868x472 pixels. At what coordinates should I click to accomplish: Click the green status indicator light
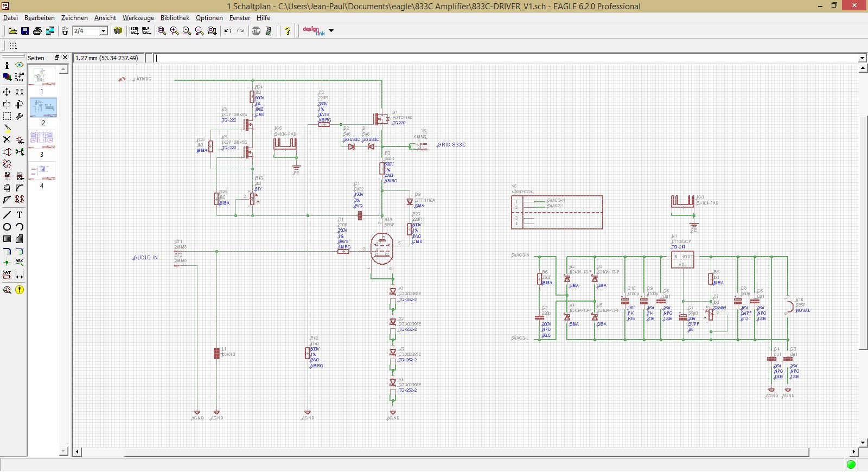click(851, 464)
